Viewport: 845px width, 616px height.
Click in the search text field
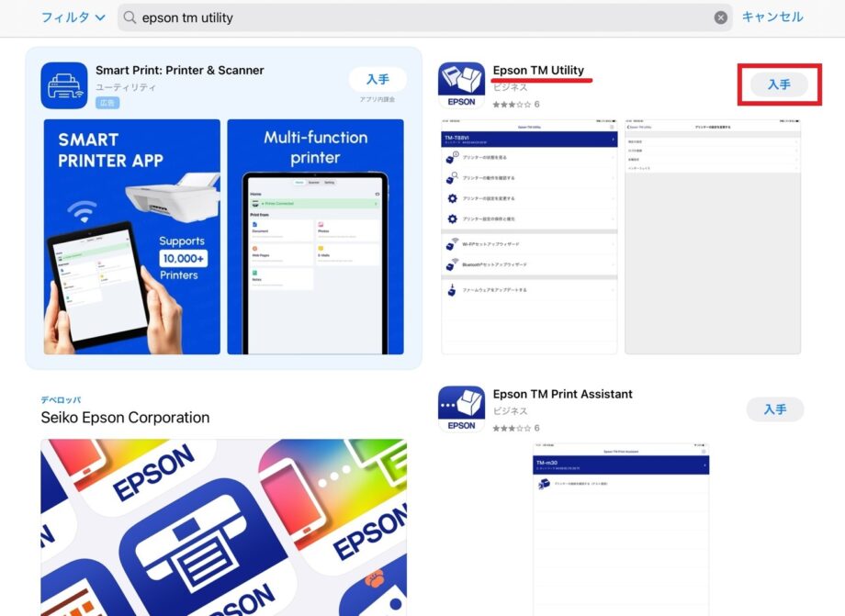413,17
